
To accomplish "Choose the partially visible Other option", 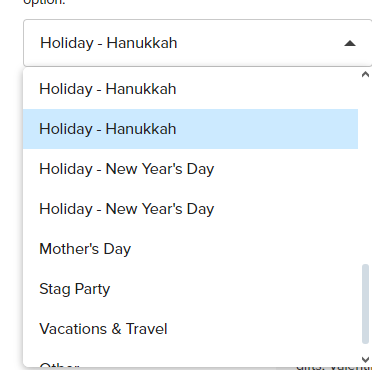I will tap(59, 365).
